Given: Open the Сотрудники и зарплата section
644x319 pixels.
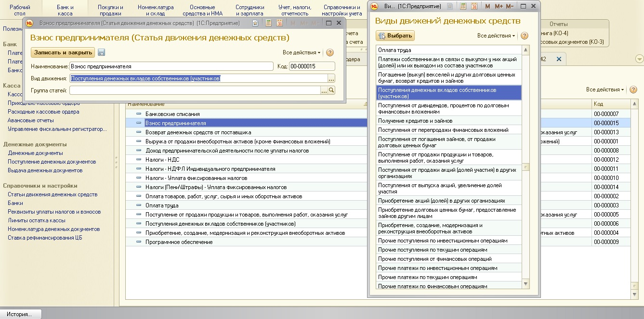Looking at the screenshot, I should 250,11.
